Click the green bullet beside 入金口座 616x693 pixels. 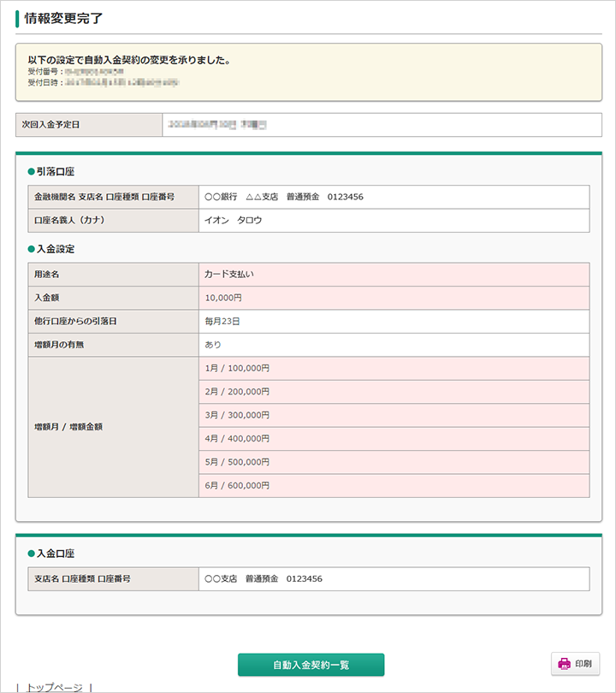[x=31, y=554]
